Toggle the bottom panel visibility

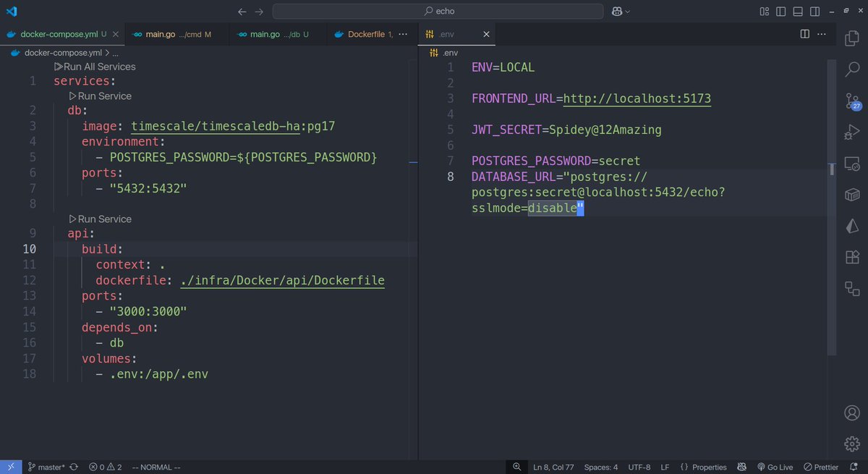click(798, 12)
